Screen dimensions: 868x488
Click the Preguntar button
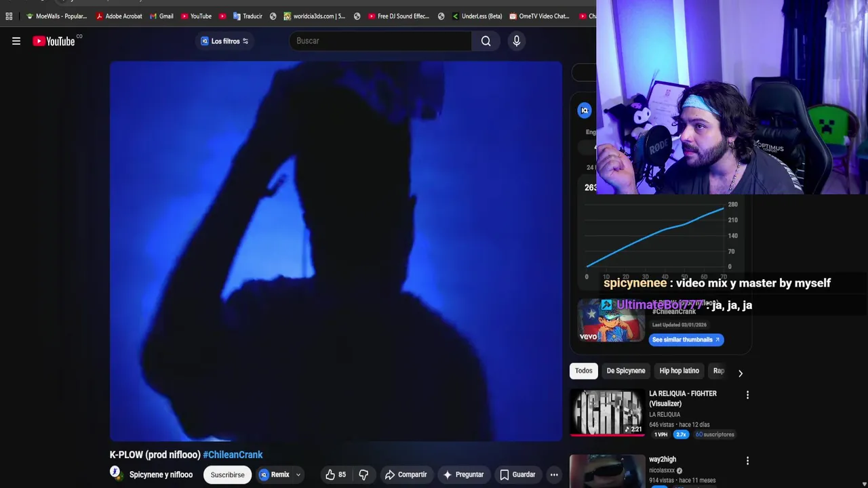coord(463,474)
